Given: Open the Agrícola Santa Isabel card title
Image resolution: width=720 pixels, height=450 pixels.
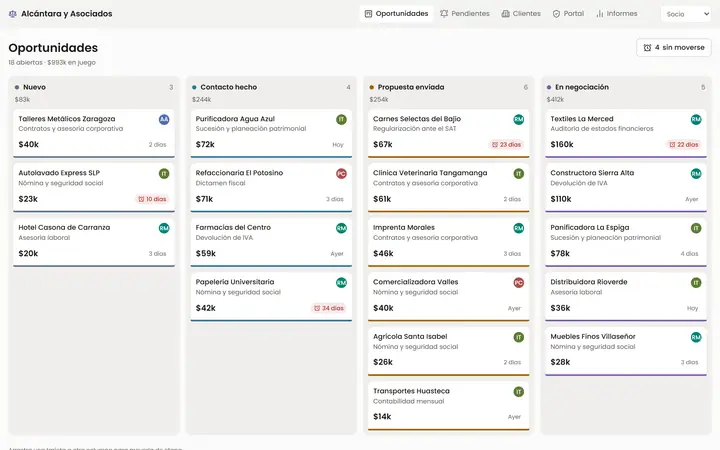Looking at the screenshot, I should pos(410,336).
